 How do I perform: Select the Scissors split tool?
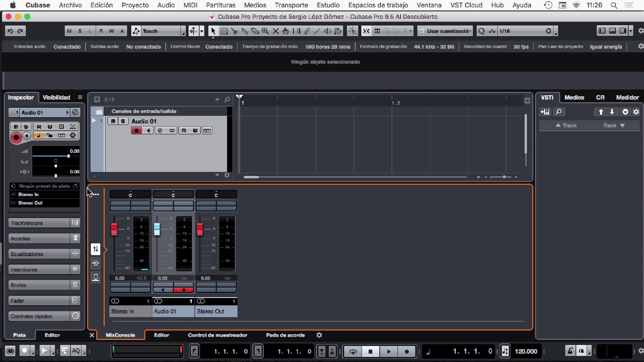coord(234,31)
